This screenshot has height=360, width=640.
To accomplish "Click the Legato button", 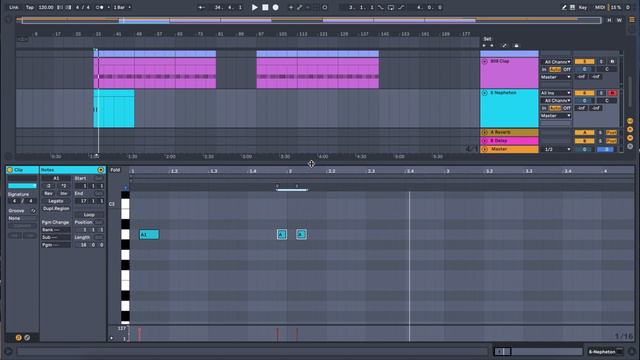I will click(56, 201).
